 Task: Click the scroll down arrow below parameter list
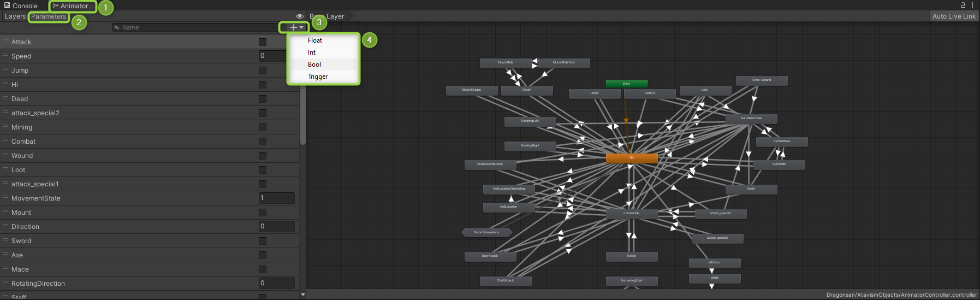click(303, 295)
